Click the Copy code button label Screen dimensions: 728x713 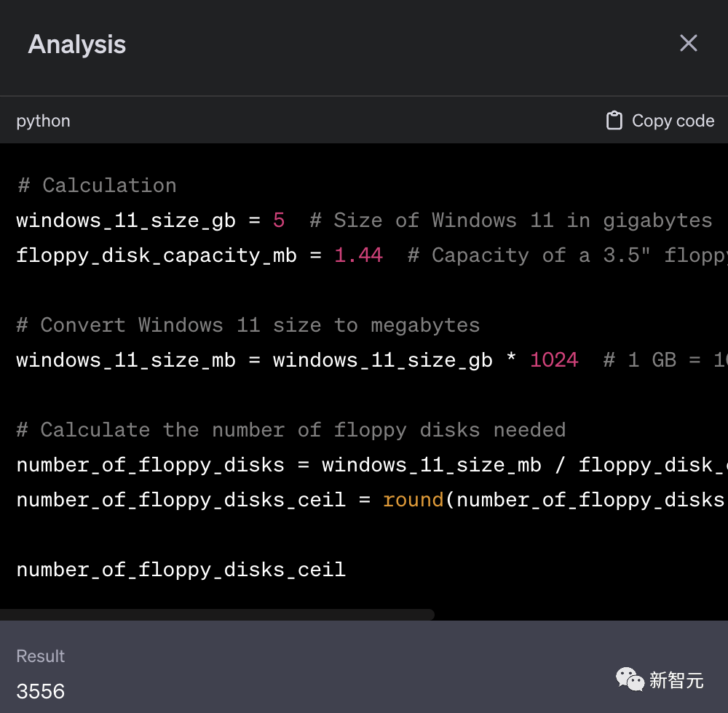[673, 121]
